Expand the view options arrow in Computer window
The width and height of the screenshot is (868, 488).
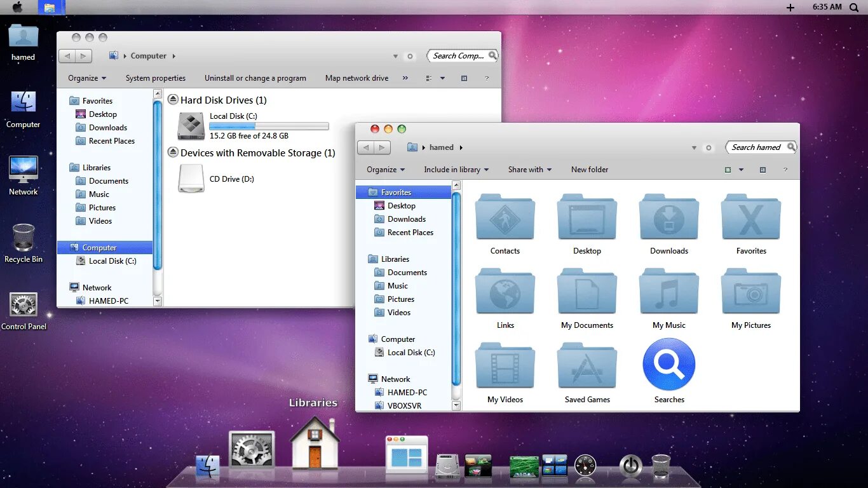point(443,78)
